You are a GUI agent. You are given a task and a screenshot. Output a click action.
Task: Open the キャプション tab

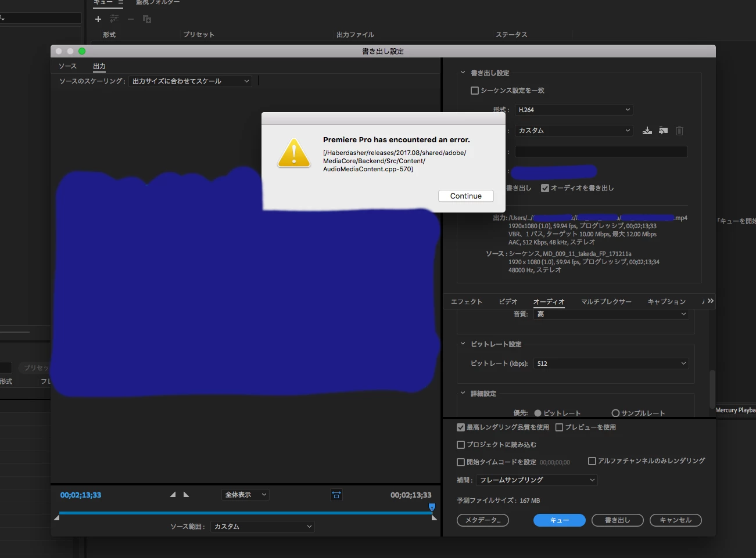[667, 302]
